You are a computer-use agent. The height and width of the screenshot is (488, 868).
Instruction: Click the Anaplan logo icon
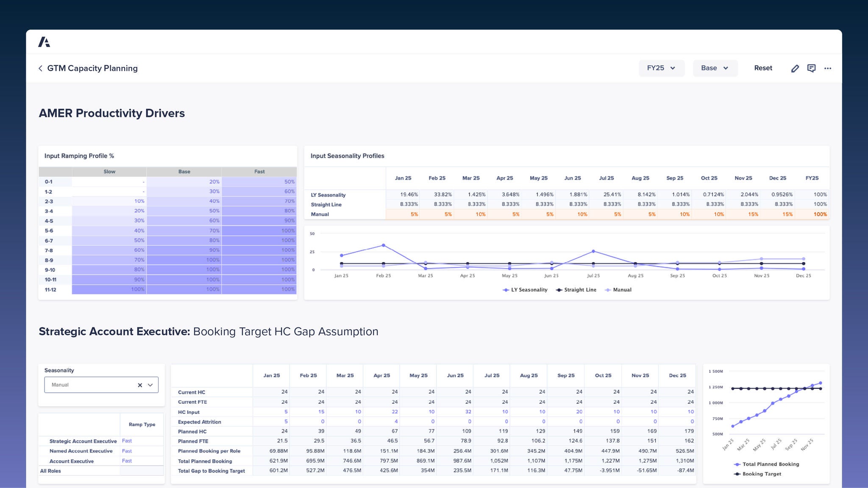(44, 42)
